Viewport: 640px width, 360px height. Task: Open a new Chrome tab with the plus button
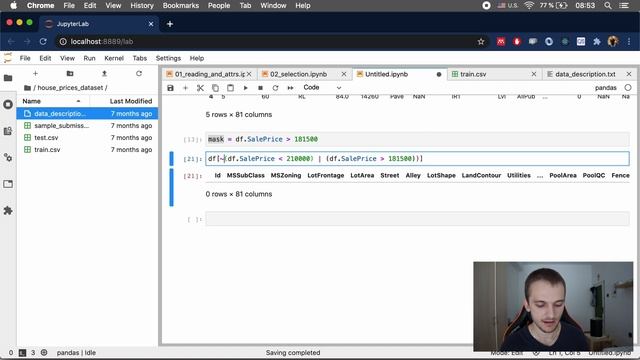pyautogui.click(x=170, y=24)
